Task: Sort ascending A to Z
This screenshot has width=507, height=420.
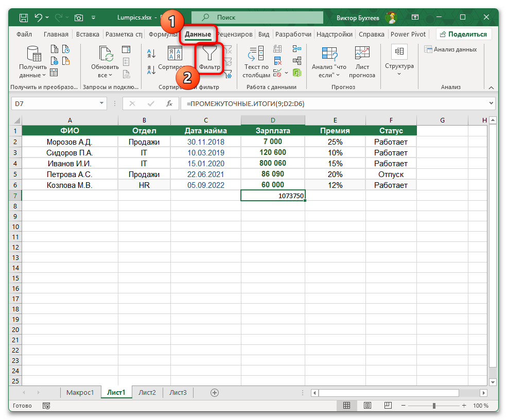Action: click(151, 53)
